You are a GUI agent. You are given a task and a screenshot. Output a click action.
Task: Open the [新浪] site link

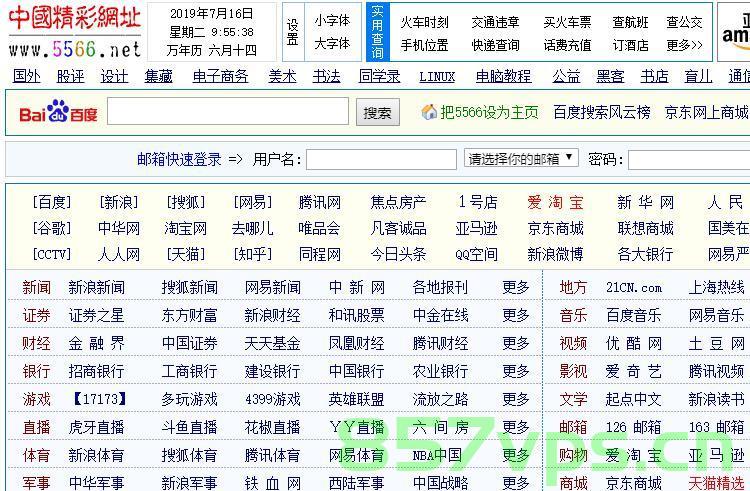point(119,202)
